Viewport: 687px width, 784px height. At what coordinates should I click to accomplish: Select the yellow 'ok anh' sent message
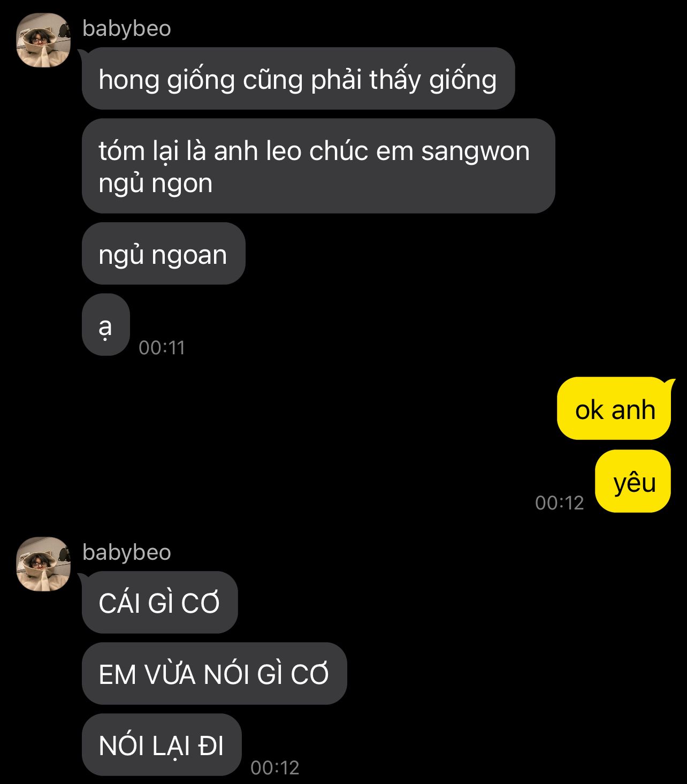coord(614,409)
